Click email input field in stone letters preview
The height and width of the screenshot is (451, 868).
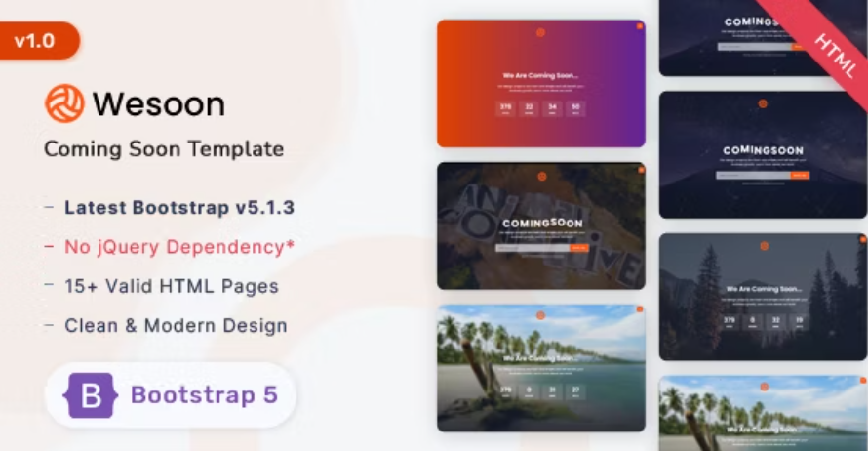533,248
